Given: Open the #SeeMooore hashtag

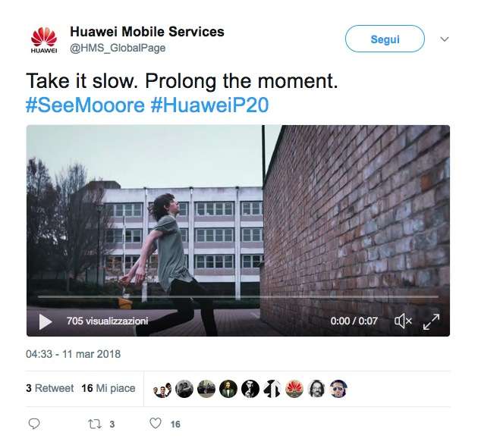Looking at the screenshot, I should 85,105.
